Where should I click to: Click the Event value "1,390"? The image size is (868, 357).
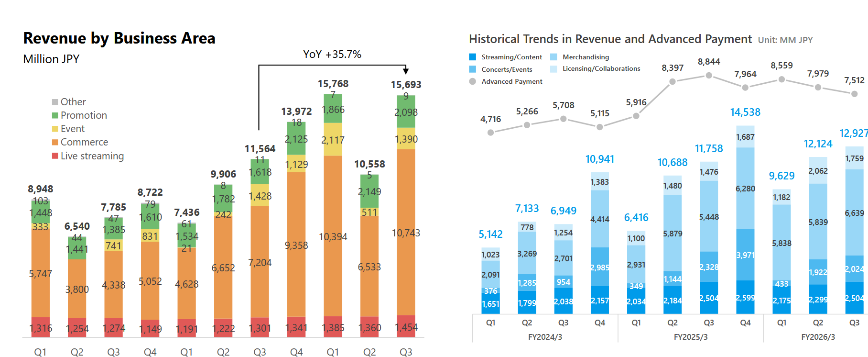pyautogui.click(x=406, y=139)
